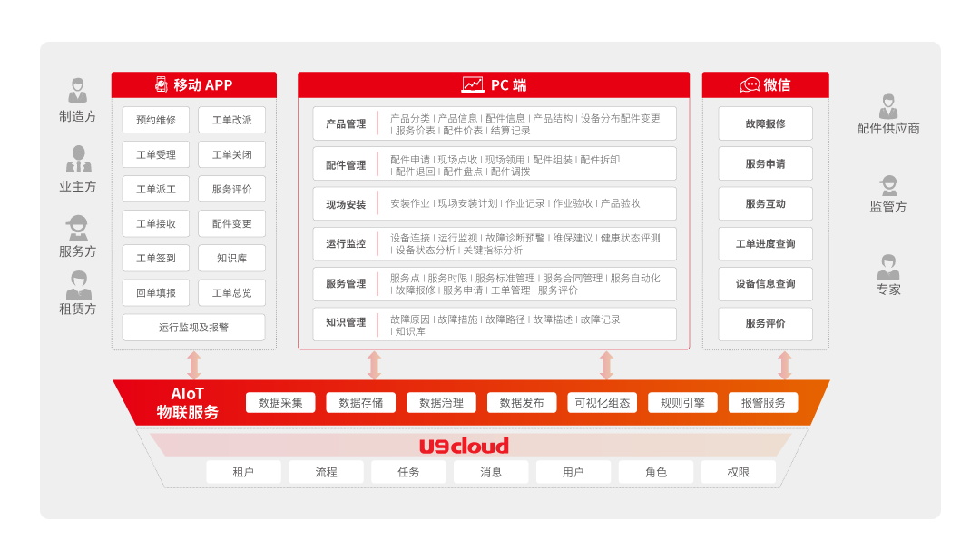Image resolution: width=980 pixels, height=560 pixels.
Task: Click the 故障报修 button under 微信
Action: pos(765,123)
